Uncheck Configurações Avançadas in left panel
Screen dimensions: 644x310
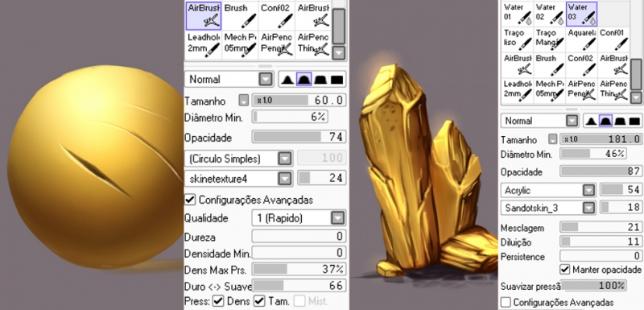pyautogui.click(x=189, y=200)
